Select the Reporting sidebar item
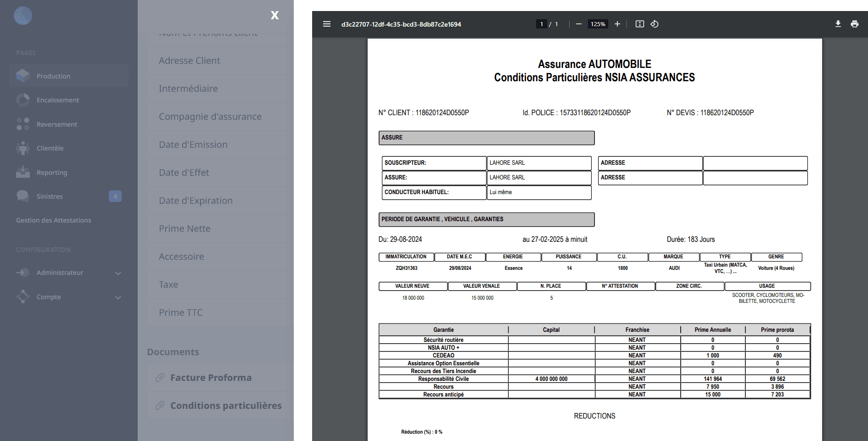Screen dimensions: 868x441 point(51,173)
